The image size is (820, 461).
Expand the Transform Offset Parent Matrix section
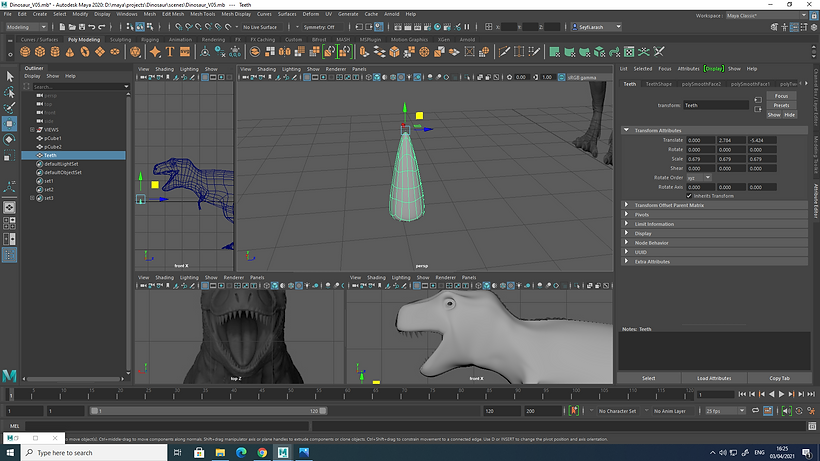pos(627,205)
